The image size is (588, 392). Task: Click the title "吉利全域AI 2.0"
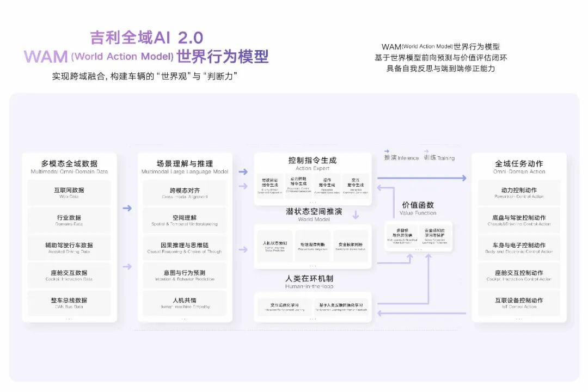point(146,38)
